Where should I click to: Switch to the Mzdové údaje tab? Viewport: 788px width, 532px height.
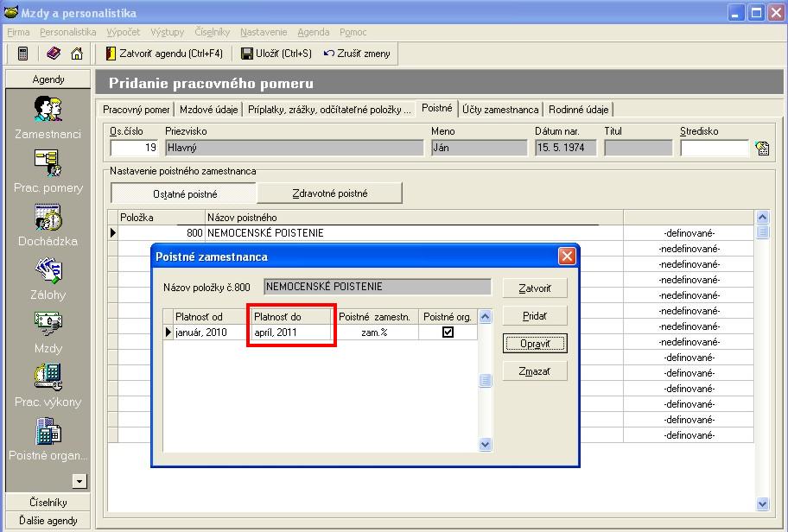[208, 110]
